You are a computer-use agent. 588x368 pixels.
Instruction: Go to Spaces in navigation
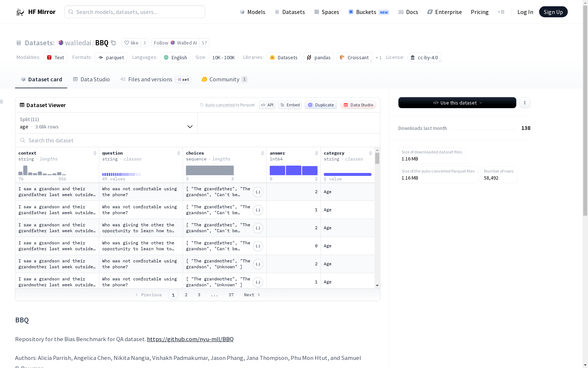point(327,12)
